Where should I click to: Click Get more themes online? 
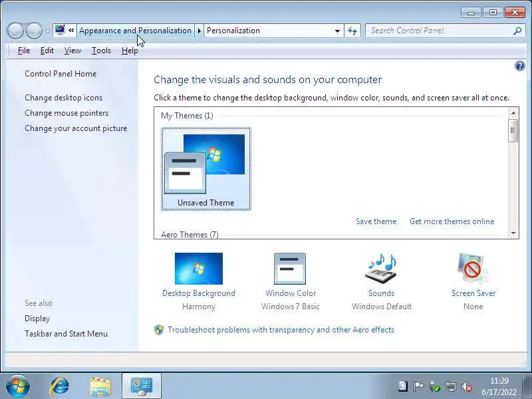point(452,221)
